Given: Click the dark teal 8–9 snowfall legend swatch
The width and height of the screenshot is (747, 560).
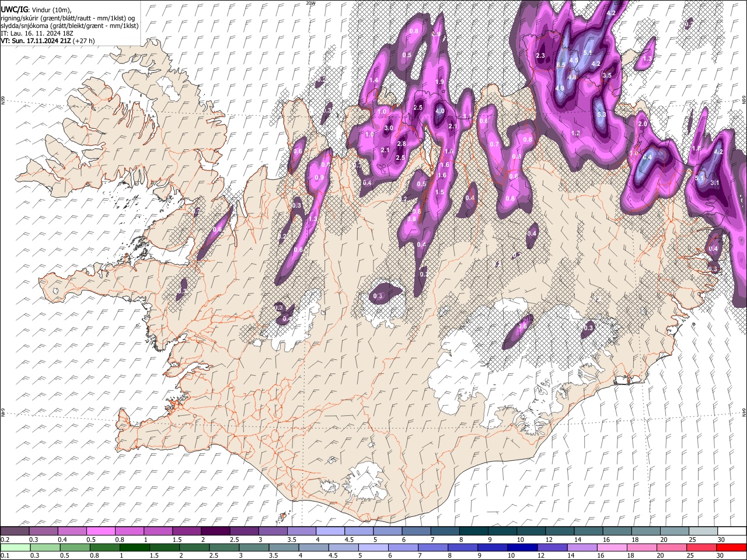Looking at the screenshot, I should coord(474,531).
